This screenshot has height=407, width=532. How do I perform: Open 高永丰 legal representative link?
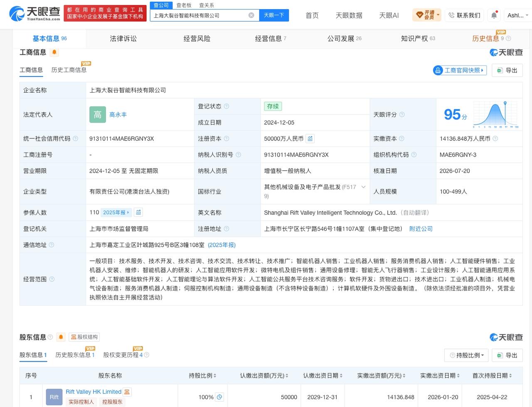point(118,115)
